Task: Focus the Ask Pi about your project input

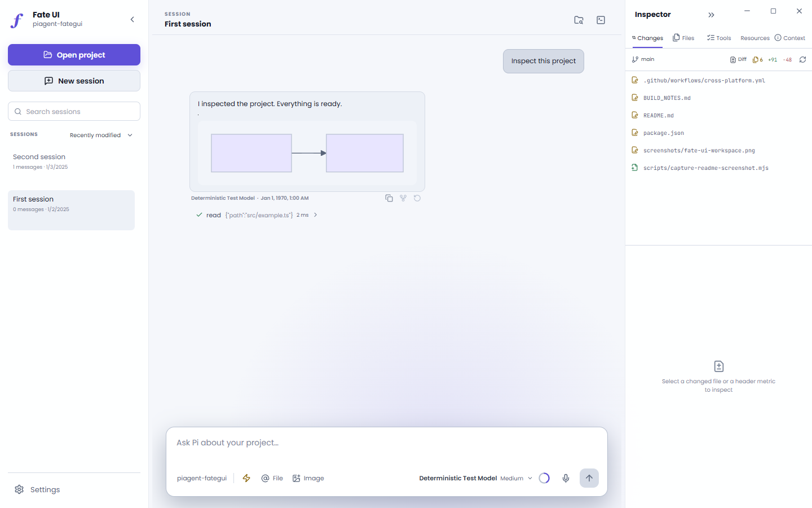Action: (386, 443)
